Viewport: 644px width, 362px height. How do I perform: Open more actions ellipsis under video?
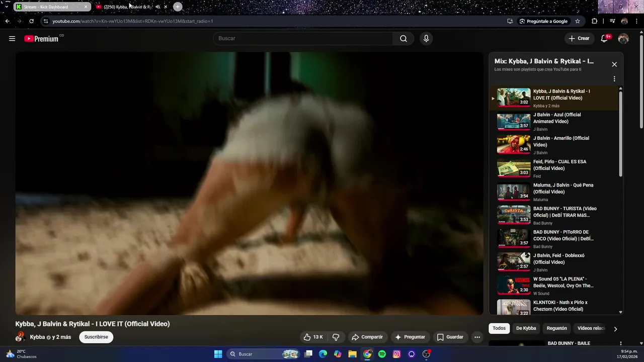click(477, 337)
